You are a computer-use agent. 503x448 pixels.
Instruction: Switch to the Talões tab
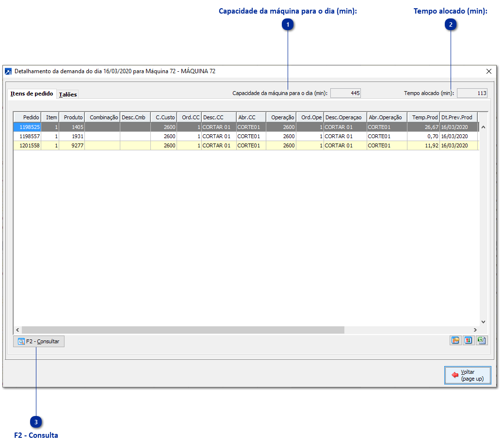(68, 94)
